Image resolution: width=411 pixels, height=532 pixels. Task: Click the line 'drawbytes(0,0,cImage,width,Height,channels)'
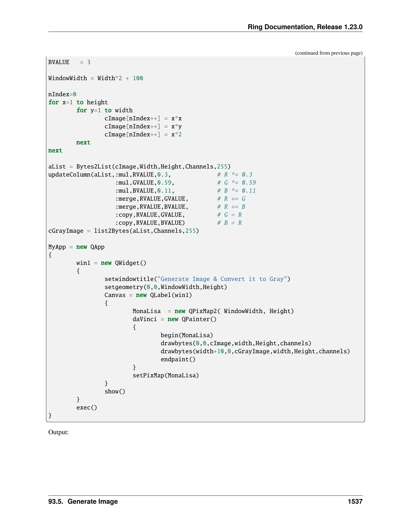[236, 343]
